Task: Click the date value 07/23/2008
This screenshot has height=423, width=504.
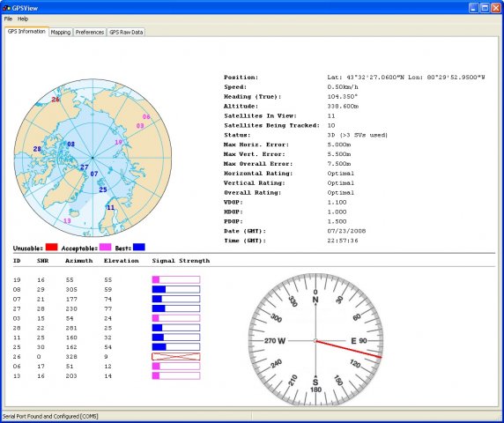Action: [346, 231]
